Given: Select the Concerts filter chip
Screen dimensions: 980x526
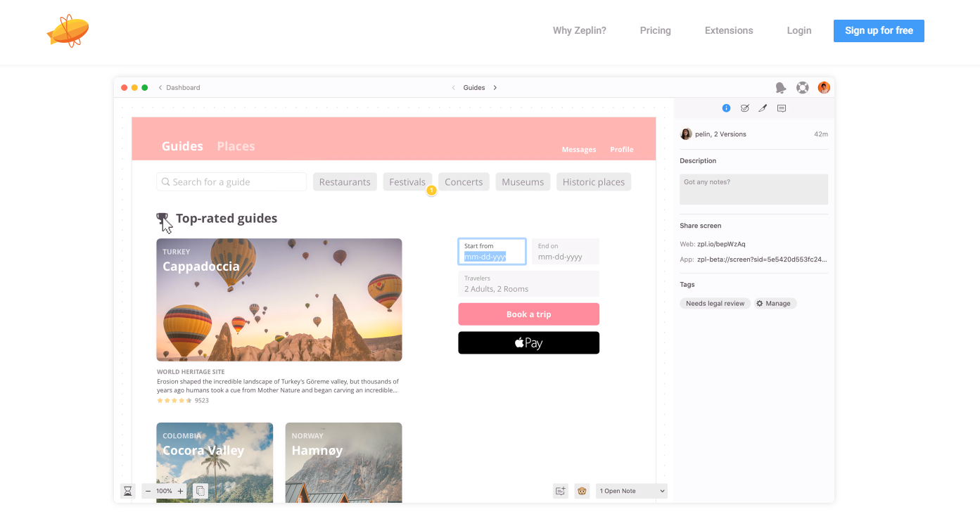Looking at the screenshot, I should pyautogui.click(x=464, y=181).
